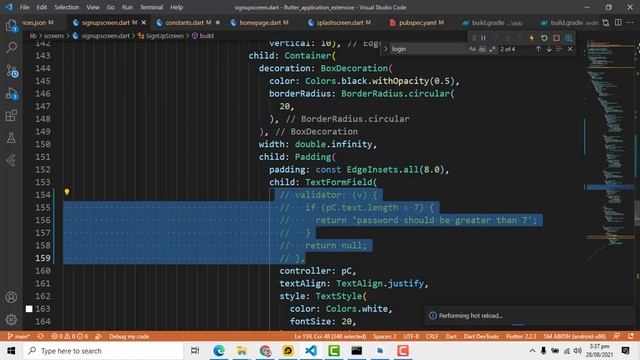This screenshot has width=640, height=360.
Task: Click the 'main*' git branch in status bar
Action: point(18,336)
